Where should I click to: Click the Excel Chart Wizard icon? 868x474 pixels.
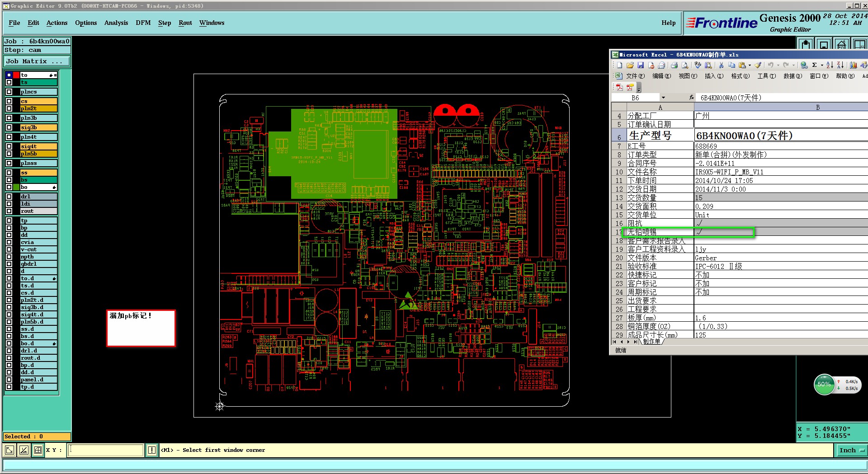click(x=853, y=66)
